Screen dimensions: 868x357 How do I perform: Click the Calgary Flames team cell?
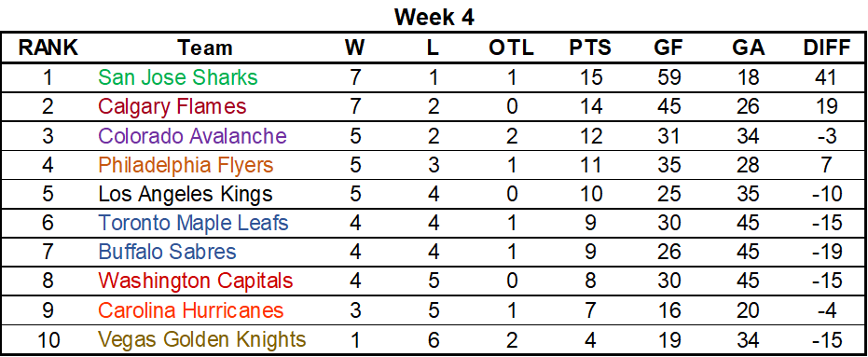172,106
